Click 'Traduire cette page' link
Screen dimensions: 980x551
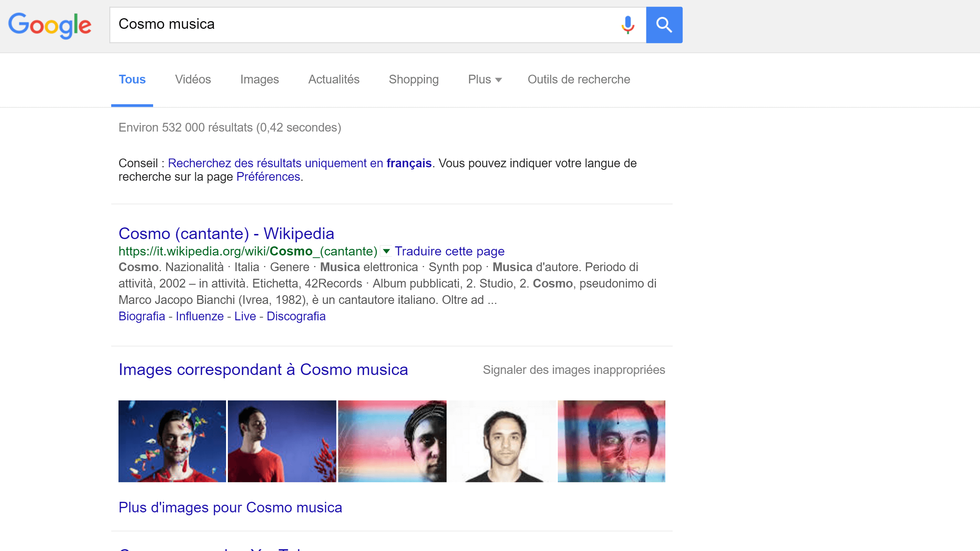[449, 251]
